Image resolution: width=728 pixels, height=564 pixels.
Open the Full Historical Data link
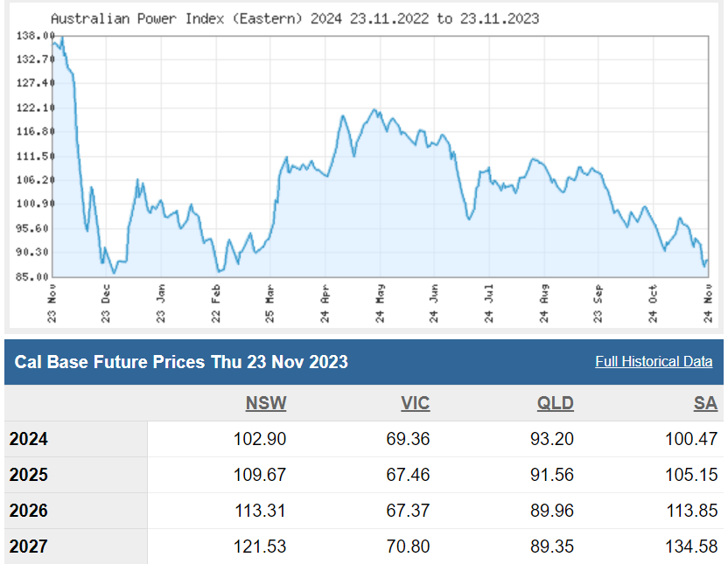pos(654,361)
